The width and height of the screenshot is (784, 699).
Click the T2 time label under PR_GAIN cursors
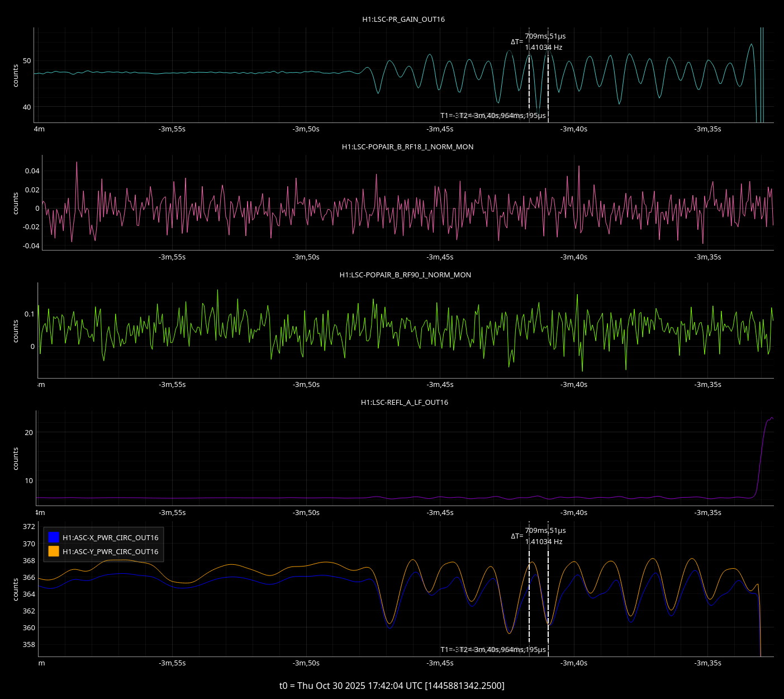(x=502, y=116)
